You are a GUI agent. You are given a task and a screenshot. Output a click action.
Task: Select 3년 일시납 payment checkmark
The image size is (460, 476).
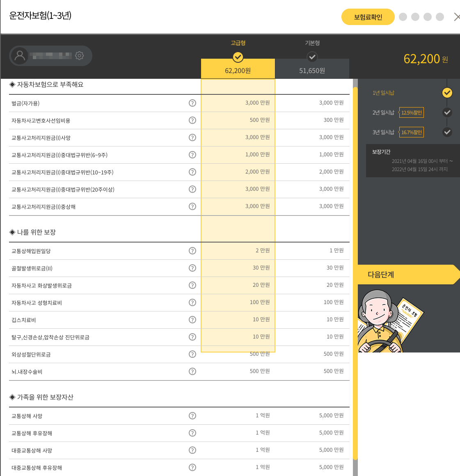[x=447, y=132]
